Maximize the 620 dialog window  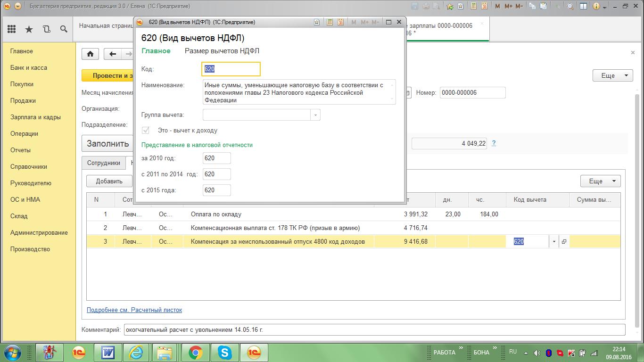(388, 22)
